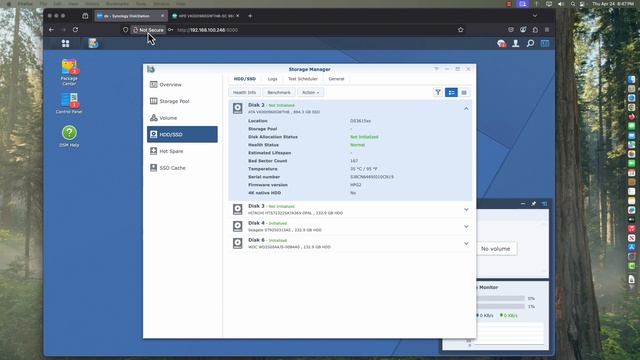Click the Disk 3 drive icon
The height and width of the screenshot is (360, 640).
point(238,209)
